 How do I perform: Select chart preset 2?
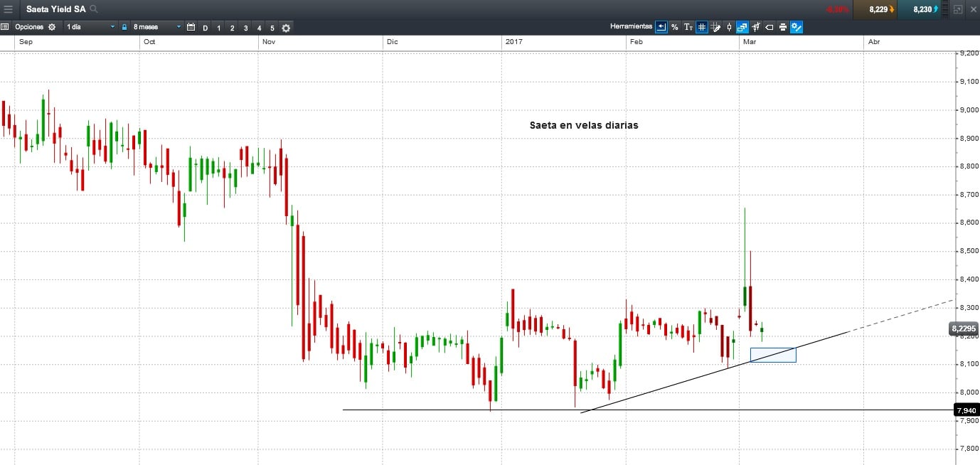point(232,28)
